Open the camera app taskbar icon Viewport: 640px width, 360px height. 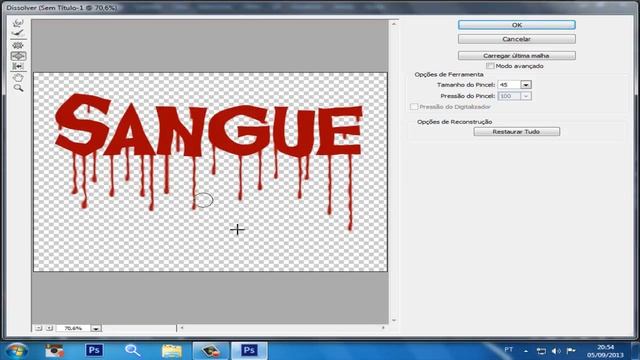[x=54, y=351]
